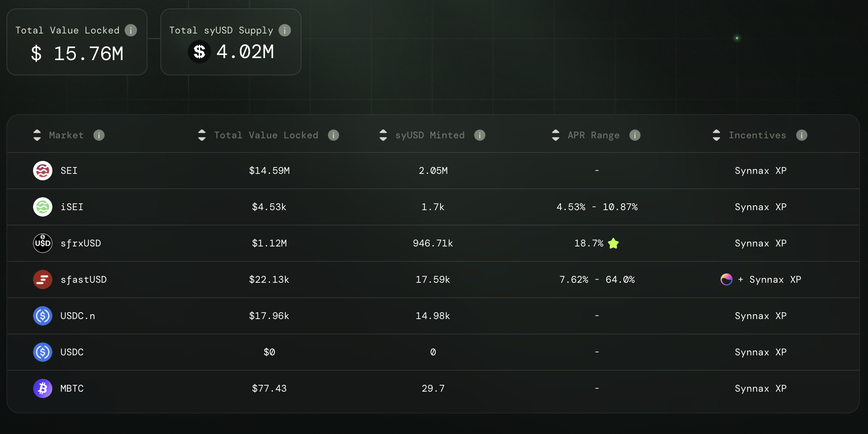This screenshot has height=434, width=868.
Task: Click info icon beside Total syUSD Supply
Action: click(x=285, y=30)
